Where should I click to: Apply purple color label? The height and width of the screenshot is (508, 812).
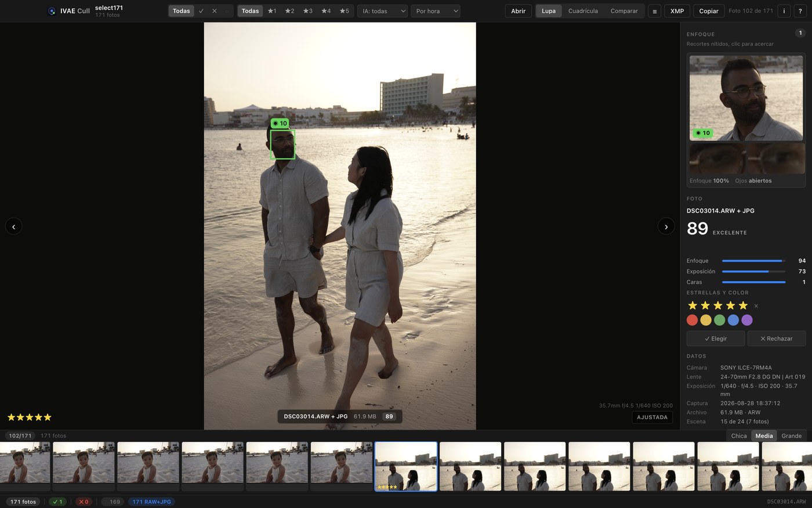(x=747, y=320)
